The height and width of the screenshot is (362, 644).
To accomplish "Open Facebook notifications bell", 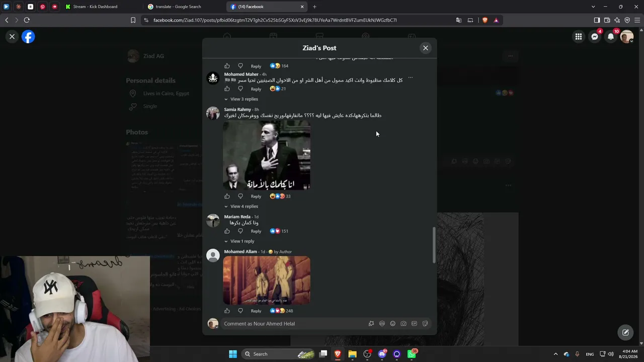I will [611, 37].
